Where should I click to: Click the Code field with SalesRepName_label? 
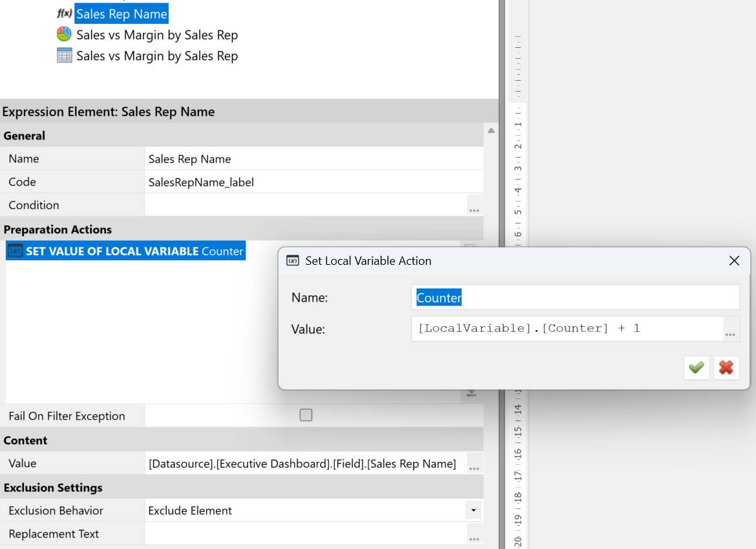313,182
